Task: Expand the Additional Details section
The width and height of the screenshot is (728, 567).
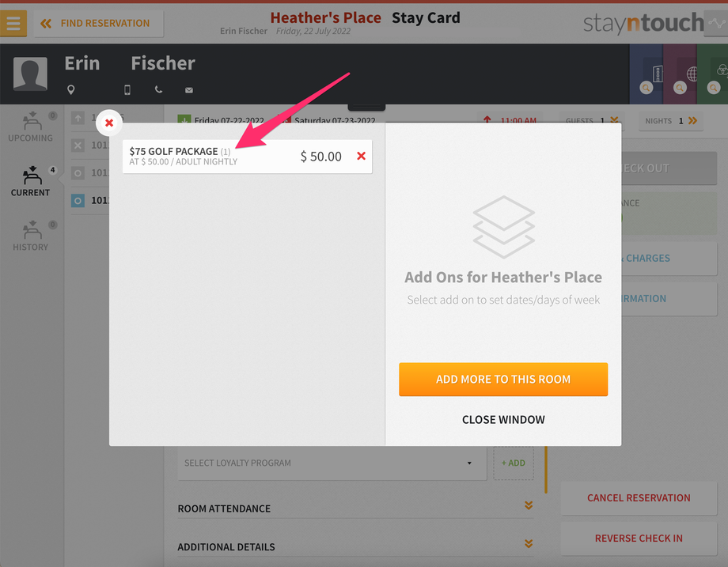Action: click(x=355, y=546)
